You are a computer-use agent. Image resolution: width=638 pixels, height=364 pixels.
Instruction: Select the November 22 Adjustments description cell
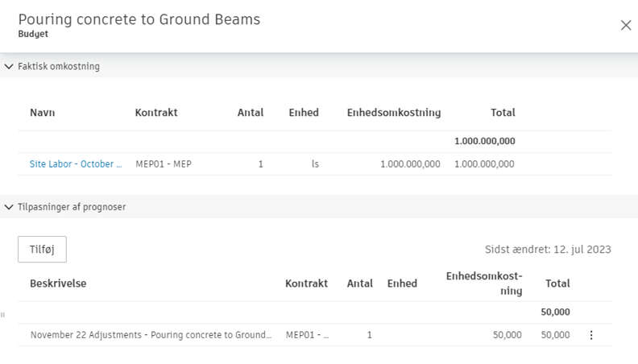coord(151,335)
